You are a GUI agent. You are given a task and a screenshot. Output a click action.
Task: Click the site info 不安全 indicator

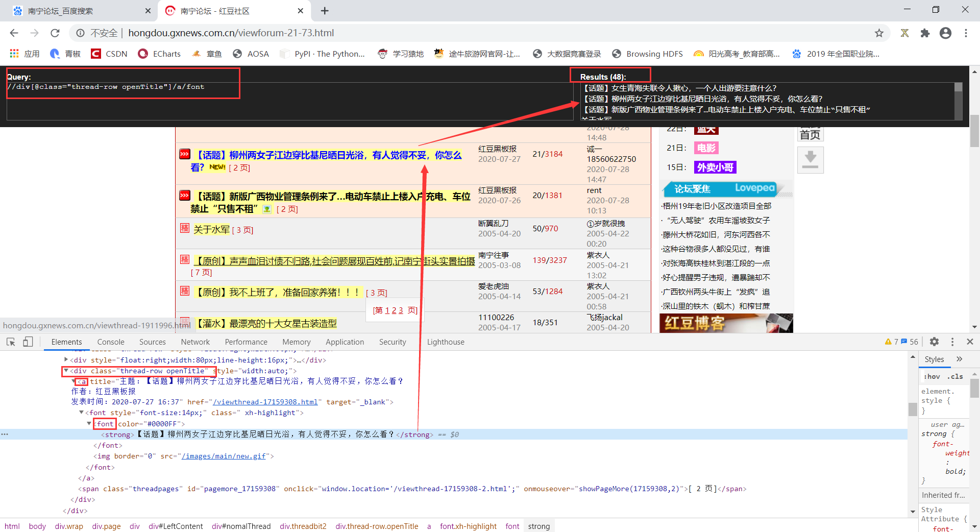click(97, 33)
